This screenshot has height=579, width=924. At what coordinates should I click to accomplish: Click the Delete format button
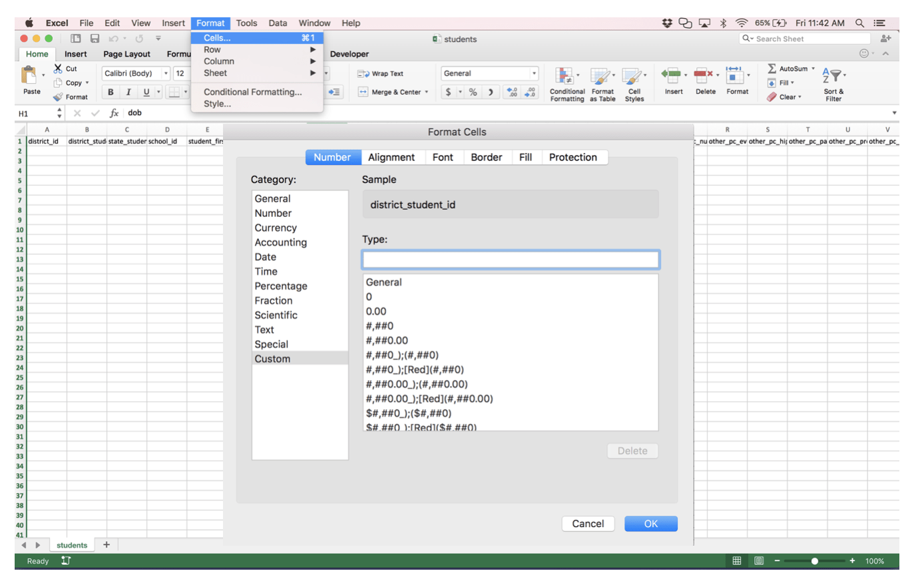632,451
